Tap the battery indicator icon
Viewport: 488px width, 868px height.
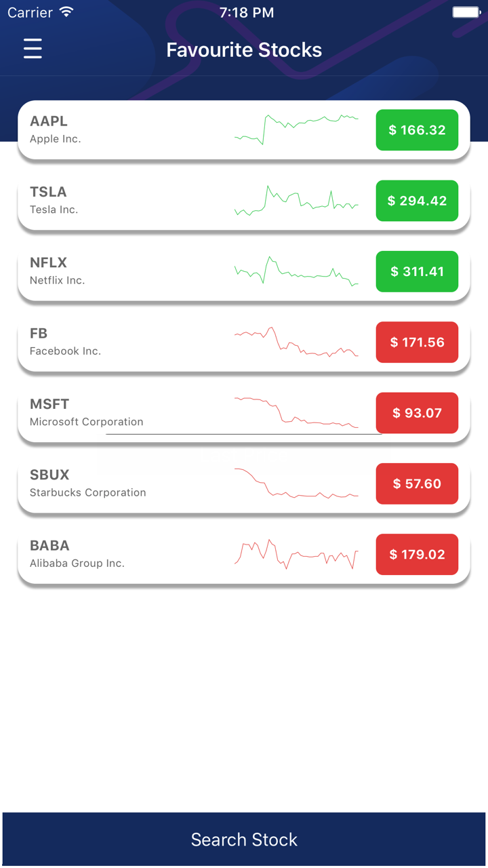tap(466, 12)
